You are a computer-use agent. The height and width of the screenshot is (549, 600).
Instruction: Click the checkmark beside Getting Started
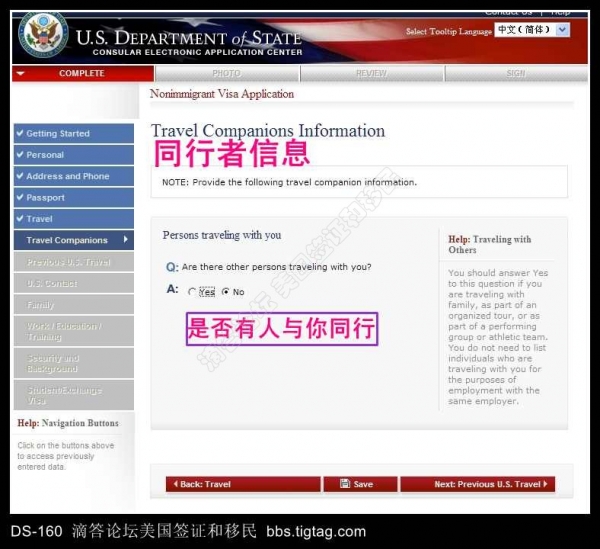(20, 133)
